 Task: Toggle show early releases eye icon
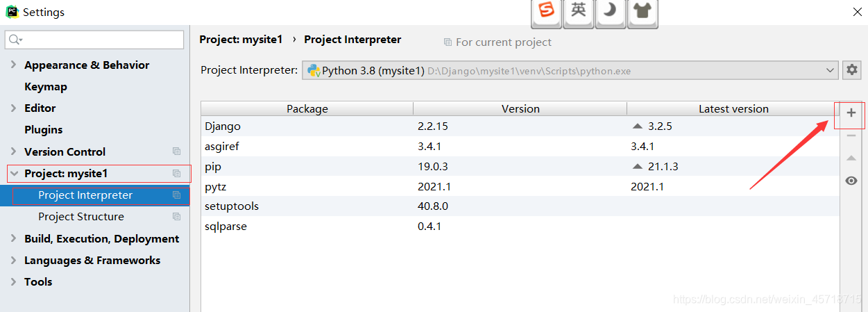[851, 181]
